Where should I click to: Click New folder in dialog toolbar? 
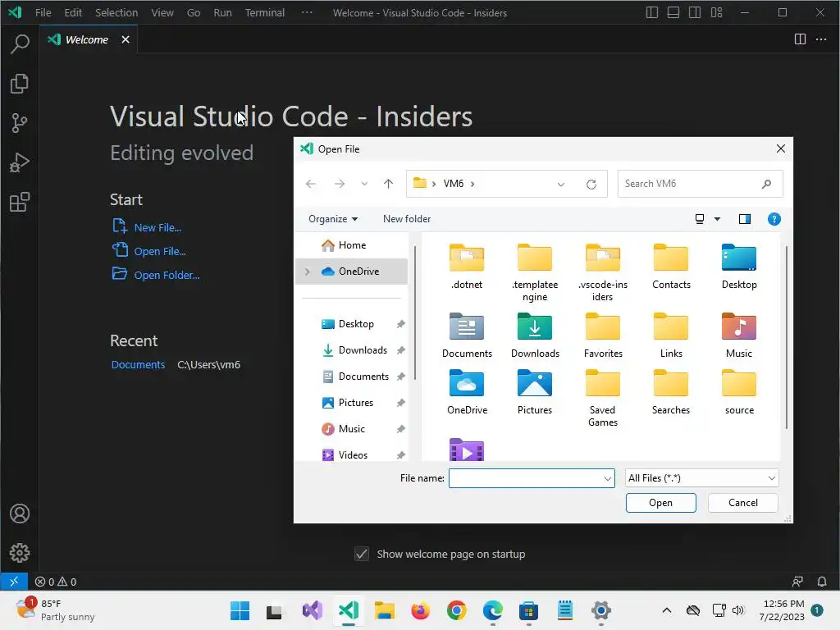[x=407, y=219]
